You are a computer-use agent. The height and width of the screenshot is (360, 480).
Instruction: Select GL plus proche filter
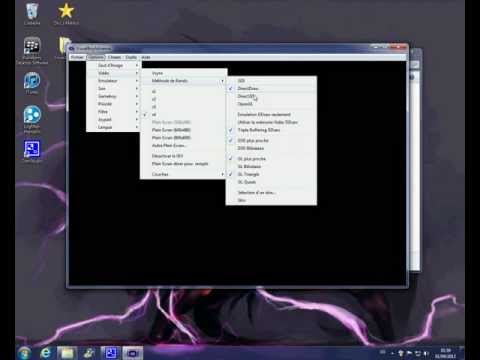point(271,159)
